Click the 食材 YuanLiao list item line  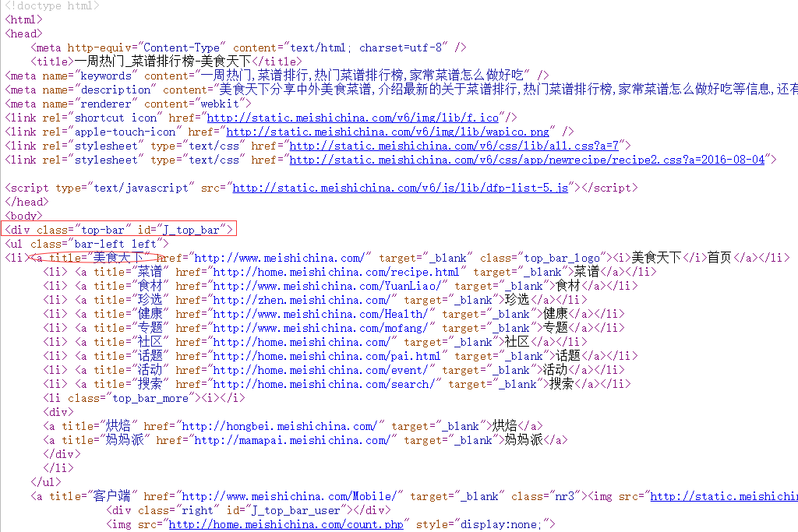tap(341, 286)
